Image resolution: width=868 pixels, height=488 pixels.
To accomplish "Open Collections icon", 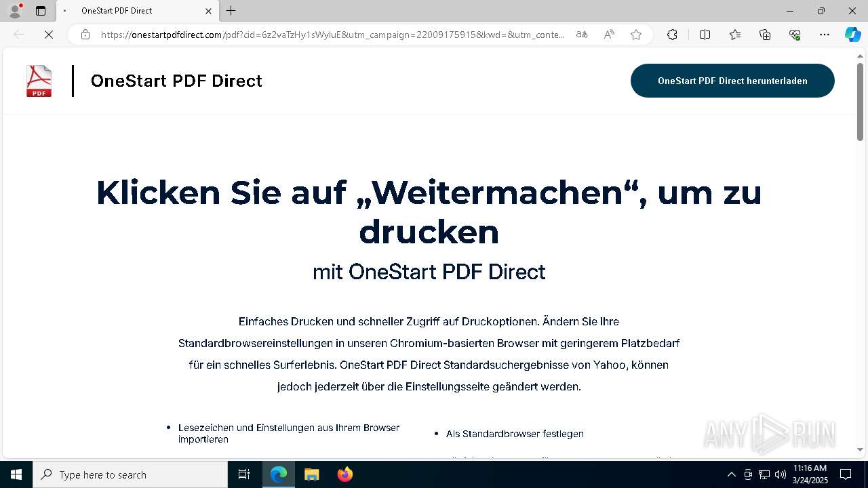I will 765,35.
